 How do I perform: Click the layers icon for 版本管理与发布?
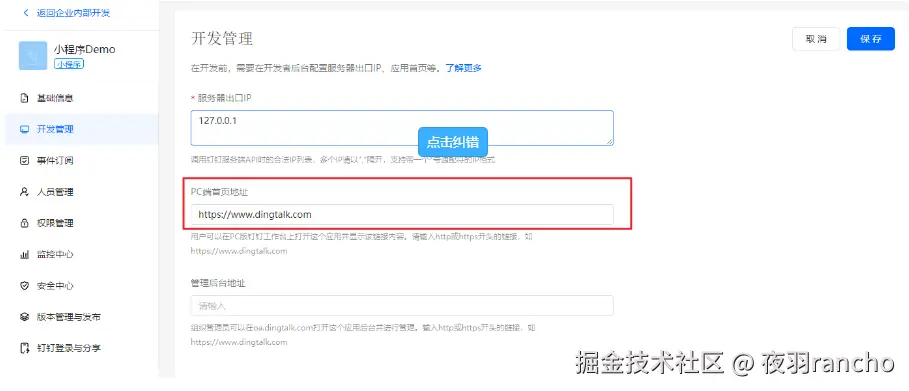24,317
